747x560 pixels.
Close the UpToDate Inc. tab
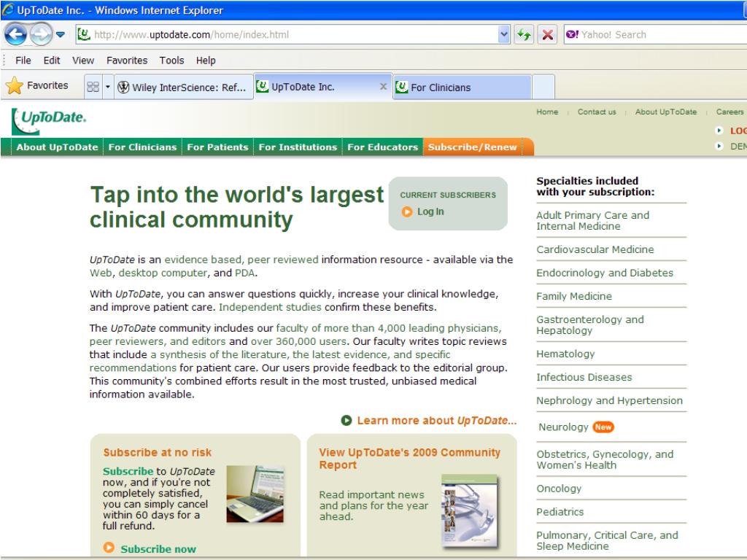coord(383,87)
